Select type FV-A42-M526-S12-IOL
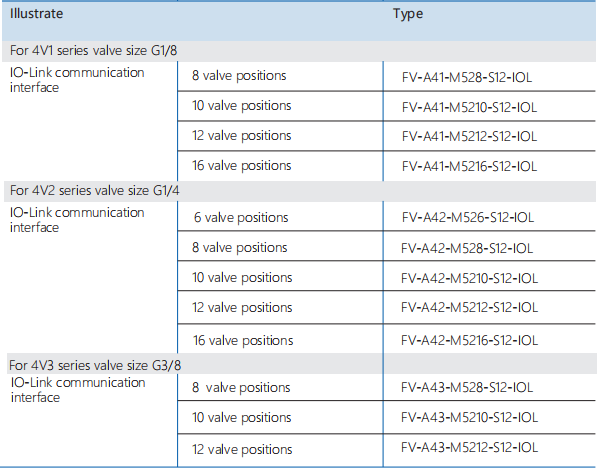597x469 pixels. click(x=468, y=217)
